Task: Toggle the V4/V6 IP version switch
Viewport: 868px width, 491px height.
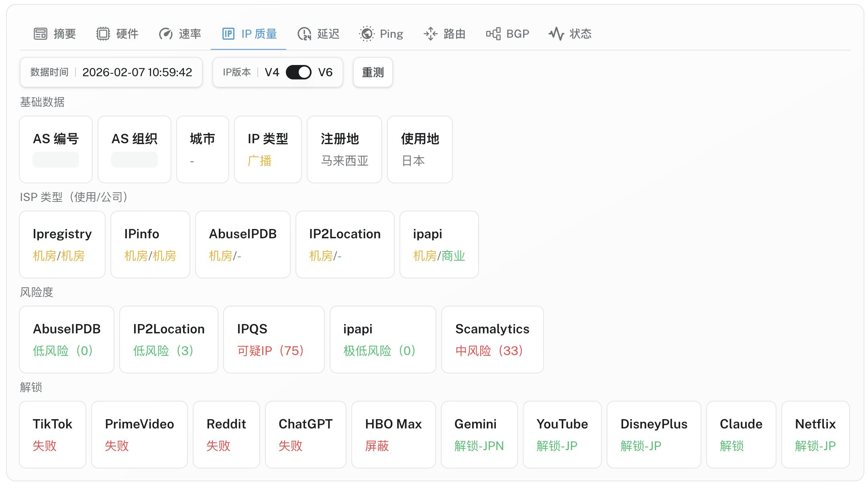Action: click(298, 72)
